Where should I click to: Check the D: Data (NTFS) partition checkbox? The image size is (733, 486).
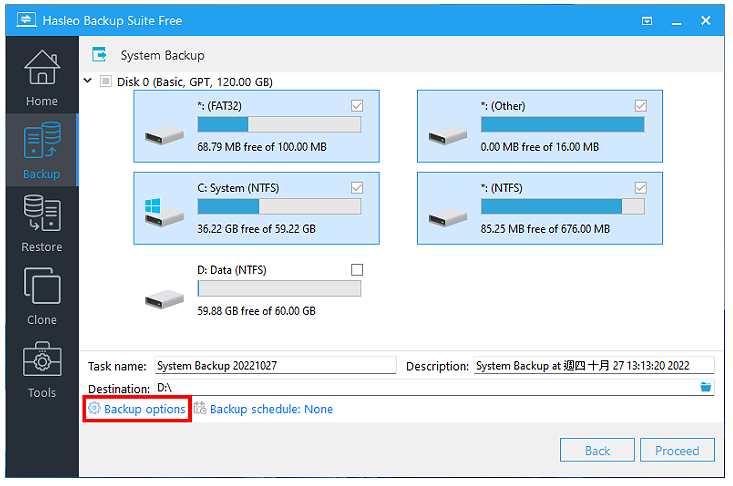coord(357,270)
